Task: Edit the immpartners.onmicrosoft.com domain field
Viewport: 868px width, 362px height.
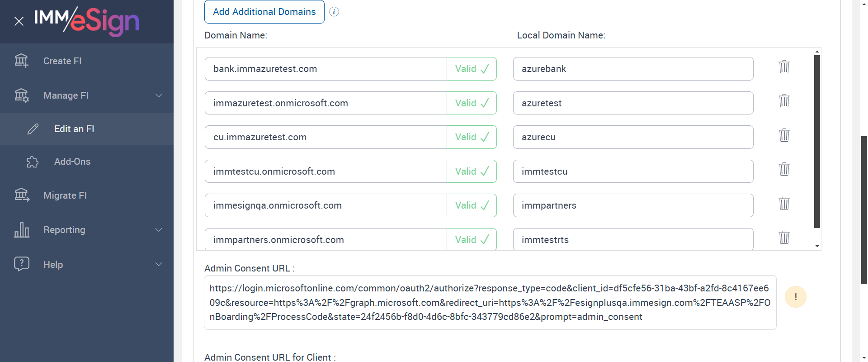Action: tap(326, 239)
